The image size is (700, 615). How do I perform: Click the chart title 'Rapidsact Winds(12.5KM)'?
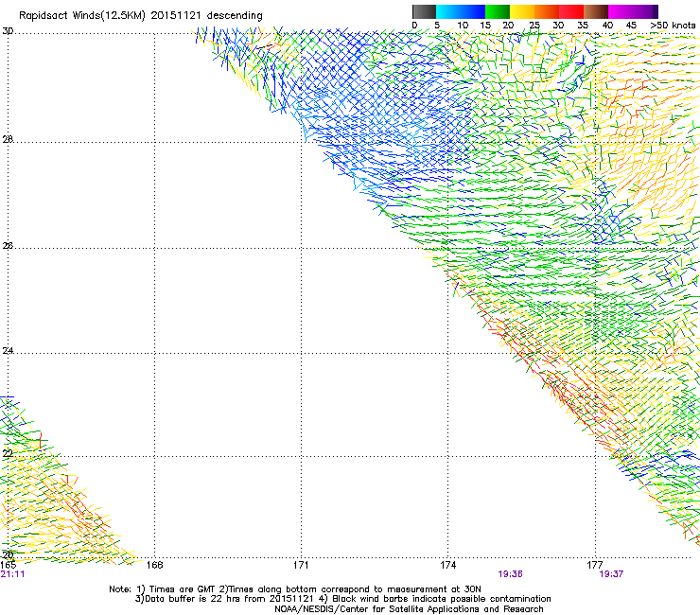point(82,16)
